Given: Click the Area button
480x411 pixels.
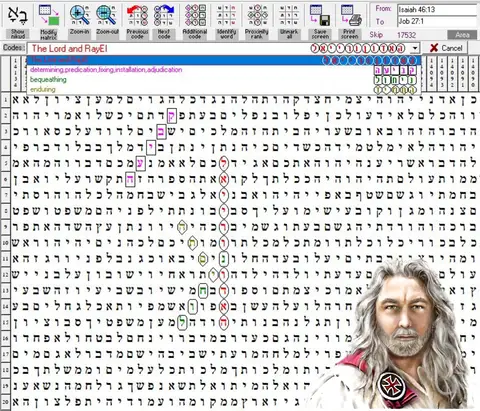Looking at the screenshot, I should 462,35.
